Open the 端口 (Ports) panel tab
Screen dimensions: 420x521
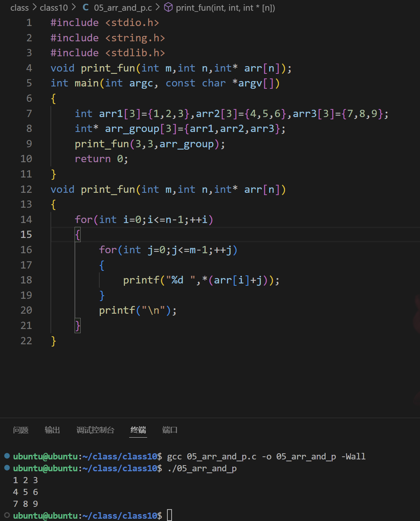[x=170, y=430]
